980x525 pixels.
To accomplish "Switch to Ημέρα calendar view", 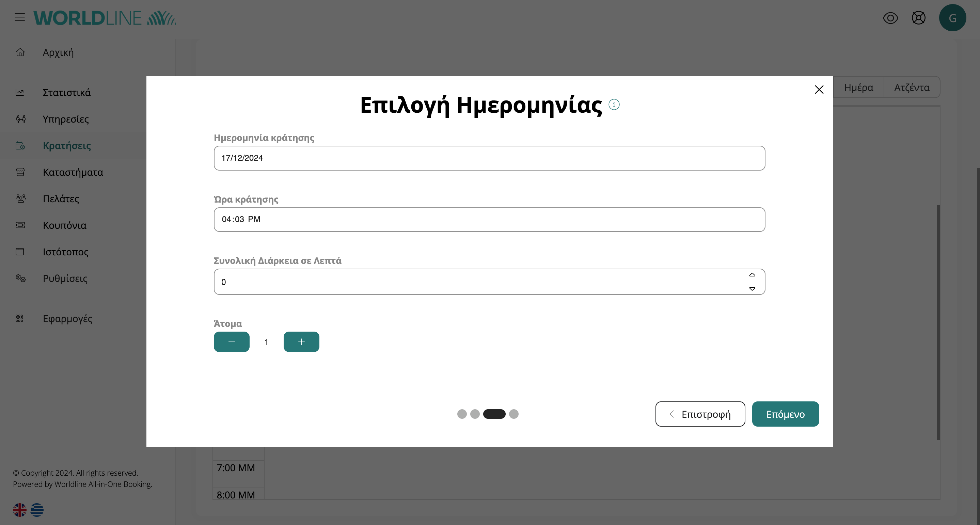I will (858, 87).
